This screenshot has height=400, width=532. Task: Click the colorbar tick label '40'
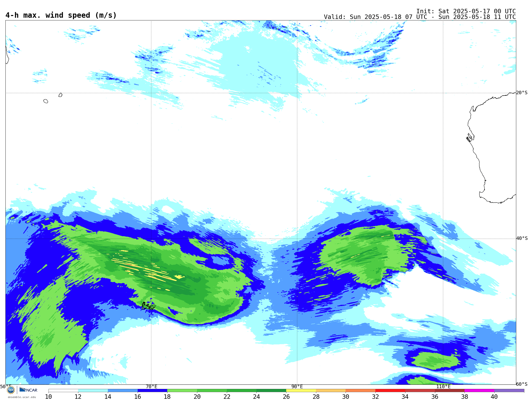point(494,397)
